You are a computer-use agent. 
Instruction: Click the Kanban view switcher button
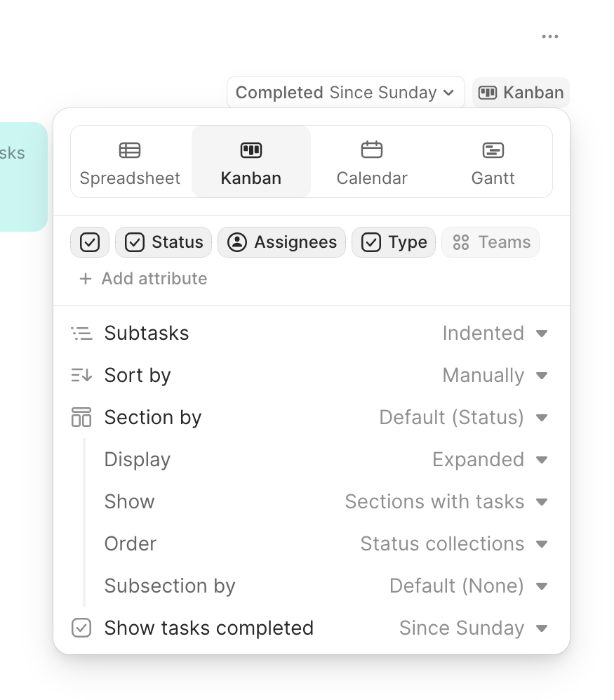pyautogui.click(x=520, y=92)
